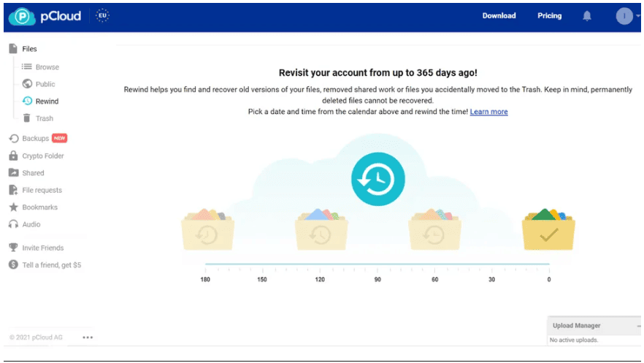
Task: Open File requests
Action: point(42,190)
